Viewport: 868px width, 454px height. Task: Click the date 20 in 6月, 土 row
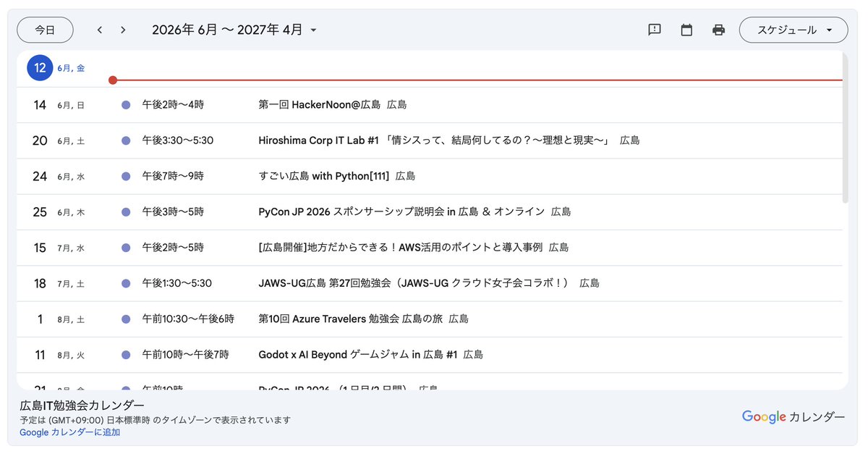coord(40,140)
